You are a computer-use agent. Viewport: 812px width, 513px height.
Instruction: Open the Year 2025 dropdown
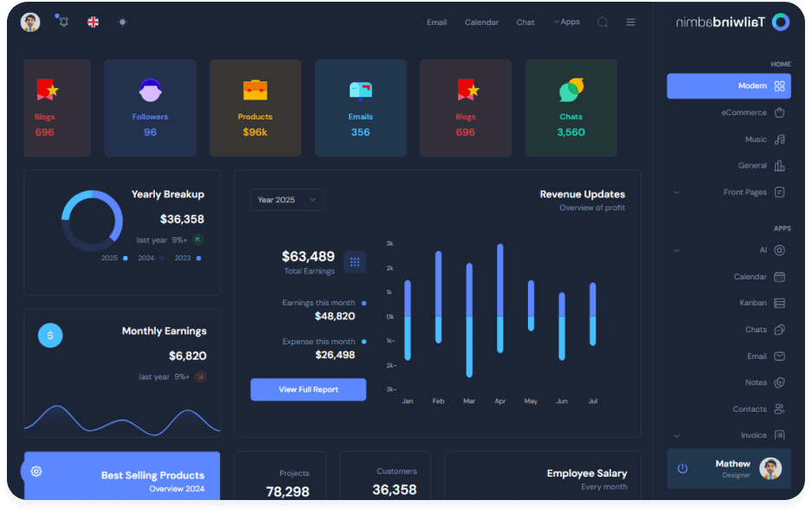tap(287, 200)
